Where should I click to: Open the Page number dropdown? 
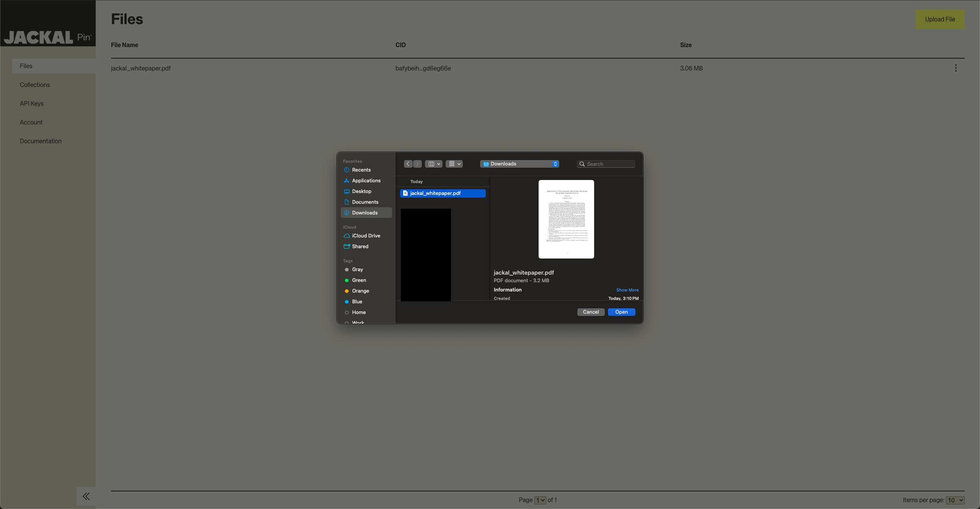[x=540, y=500]
